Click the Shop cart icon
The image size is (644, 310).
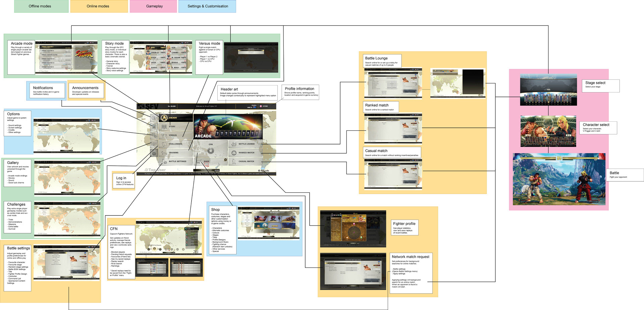[199, 162]
